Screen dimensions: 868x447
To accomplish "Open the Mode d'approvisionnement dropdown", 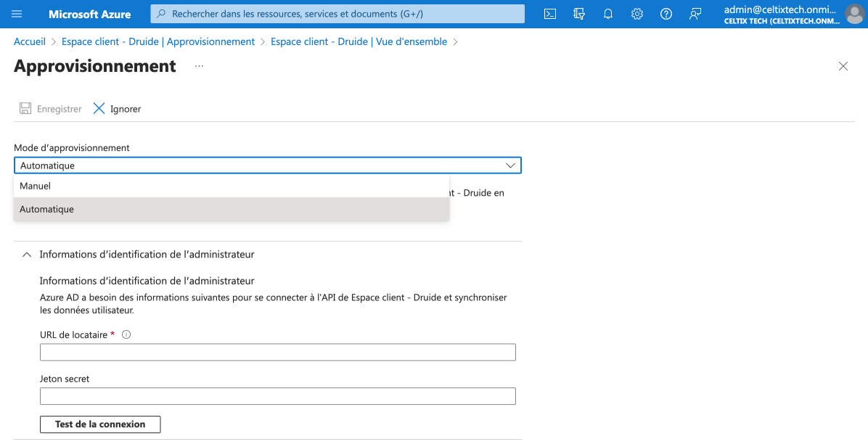I will [x=267, y=165].
